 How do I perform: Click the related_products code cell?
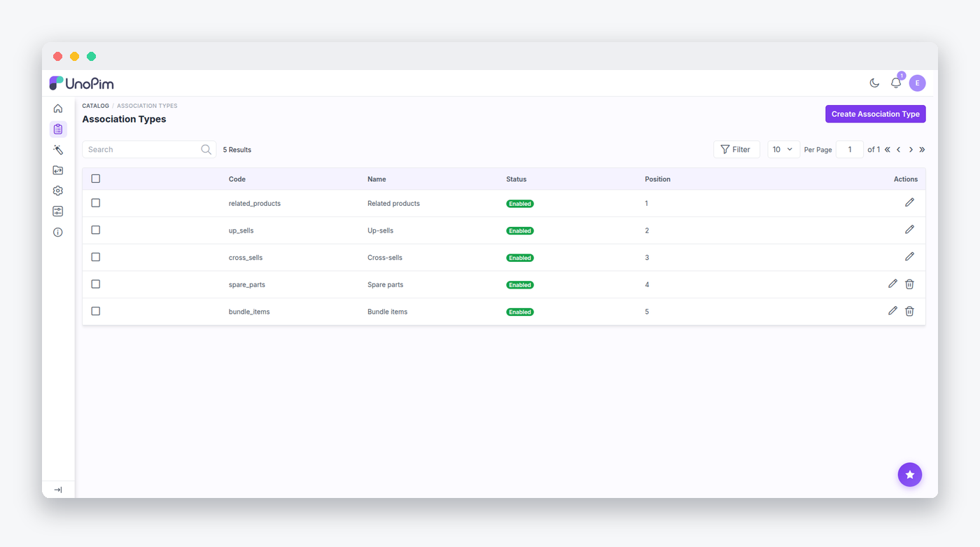[x=255, y=203]
